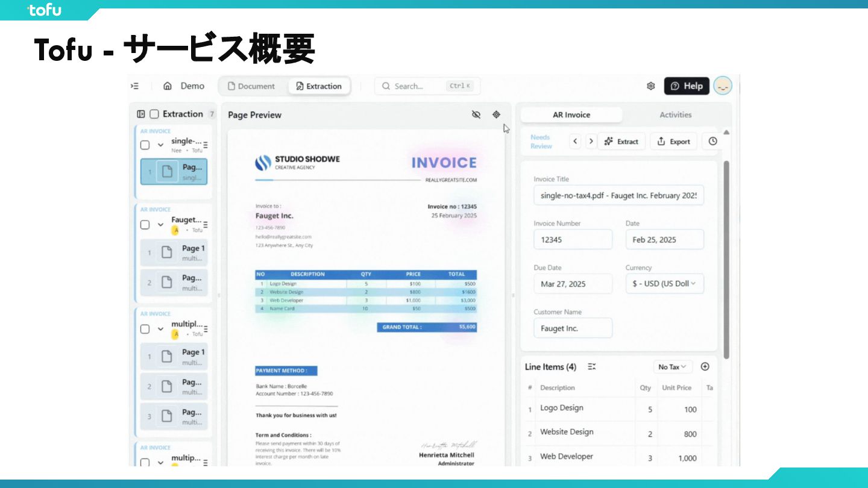Click the right panel vertical scrollbar
The height and width of the screenshot is (488, 868).
726,259
